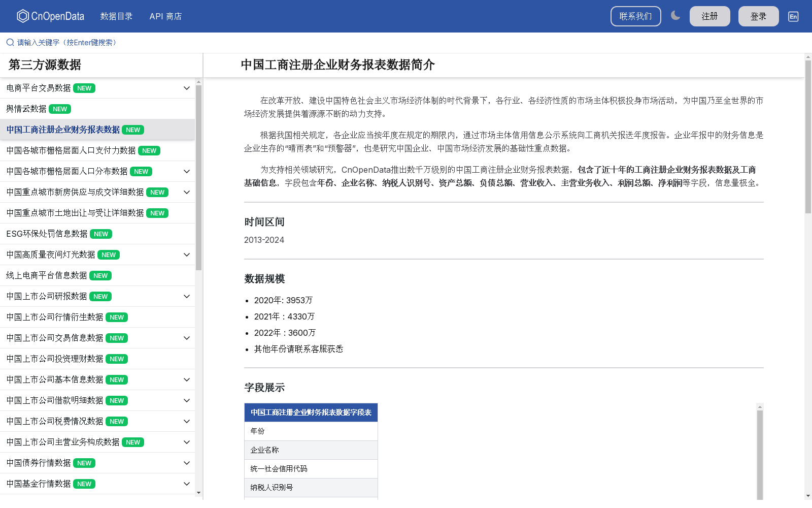Screen dimensions: 812x508
Task: Click page title 中国工商注册企业财务报表数据简介
Action: [x=337, y=65]
